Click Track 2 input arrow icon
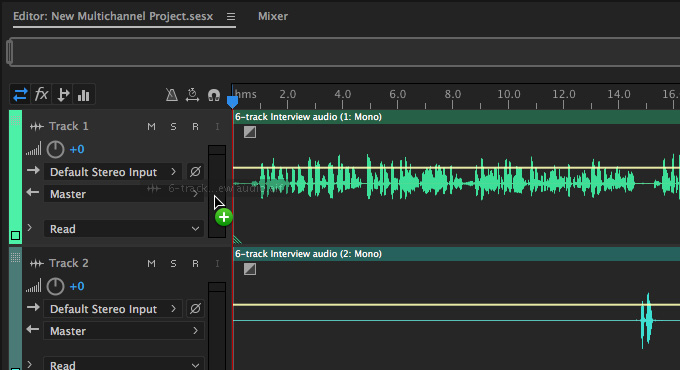680x370 pixels. coord(33,308)
